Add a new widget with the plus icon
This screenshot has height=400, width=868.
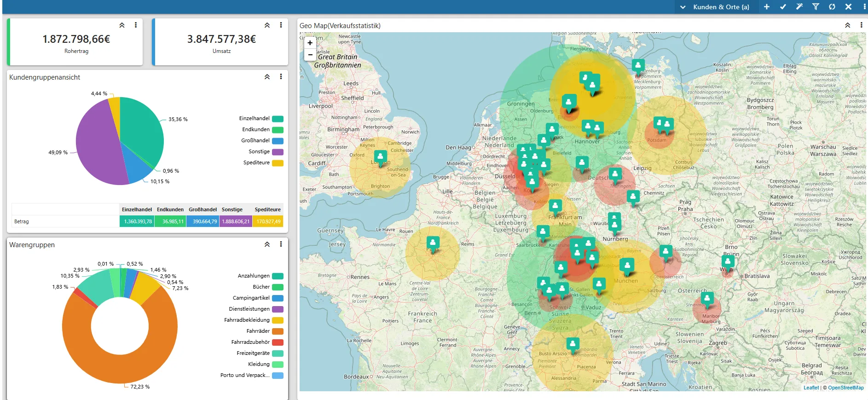click(x=767, y=7)
